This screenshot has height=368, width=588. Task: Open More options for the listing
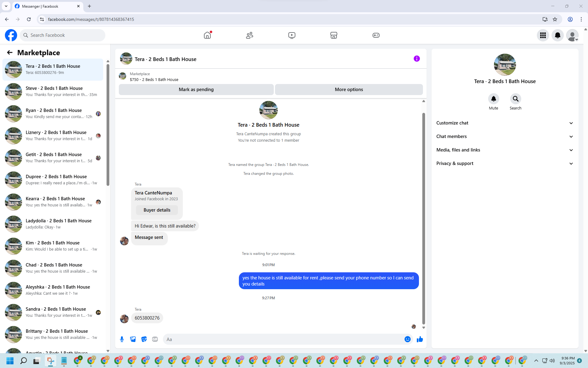[x=349, y=90]
